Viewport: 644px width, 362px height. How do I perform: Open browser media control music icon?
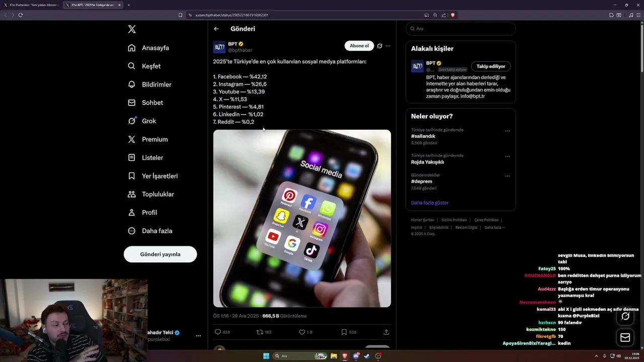tap(631, 15)
